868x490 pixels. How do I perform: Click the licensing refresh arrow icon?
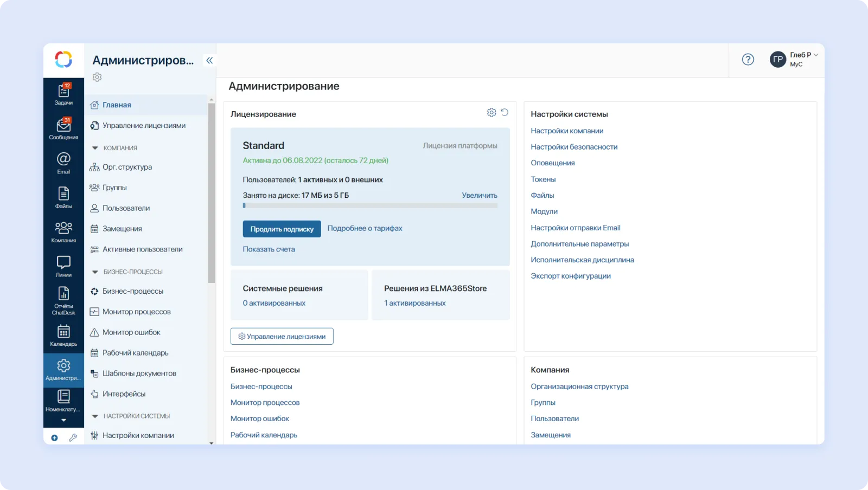point(505,112)
